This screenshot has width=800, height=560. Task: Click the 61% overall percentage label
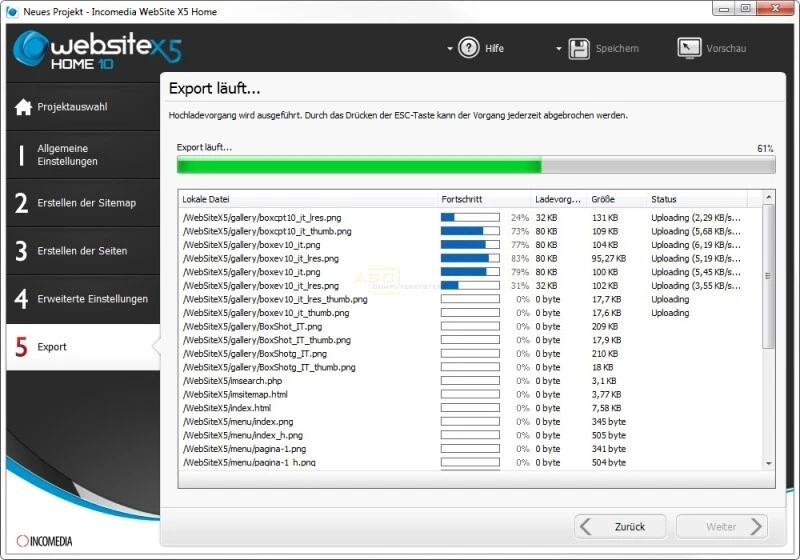[x=765, y=148]
